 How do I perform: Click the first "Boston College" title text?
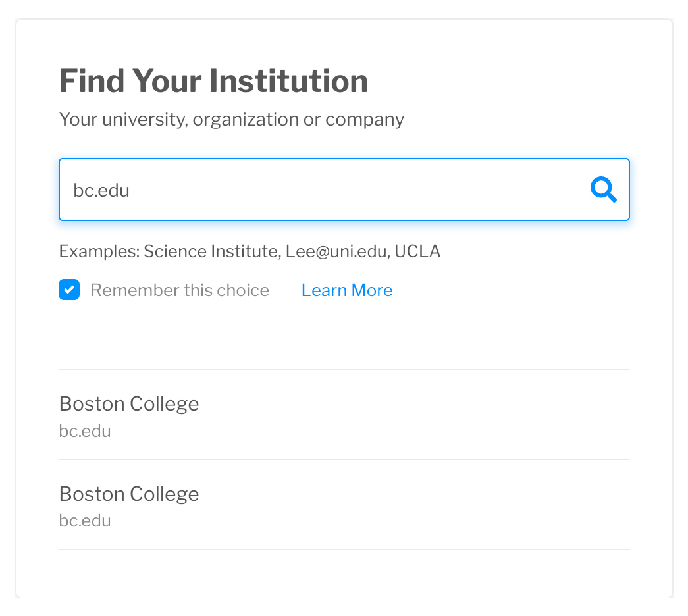(x=129, y=403)
